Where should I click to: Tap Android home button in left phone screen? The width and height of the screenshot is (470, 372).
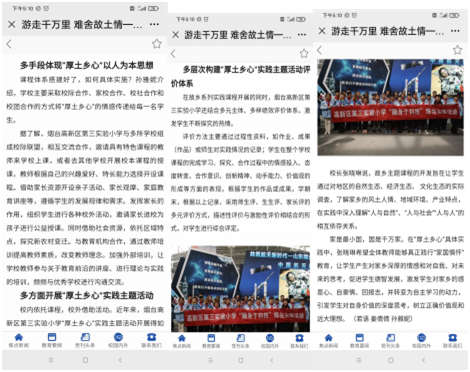(85, 360)
